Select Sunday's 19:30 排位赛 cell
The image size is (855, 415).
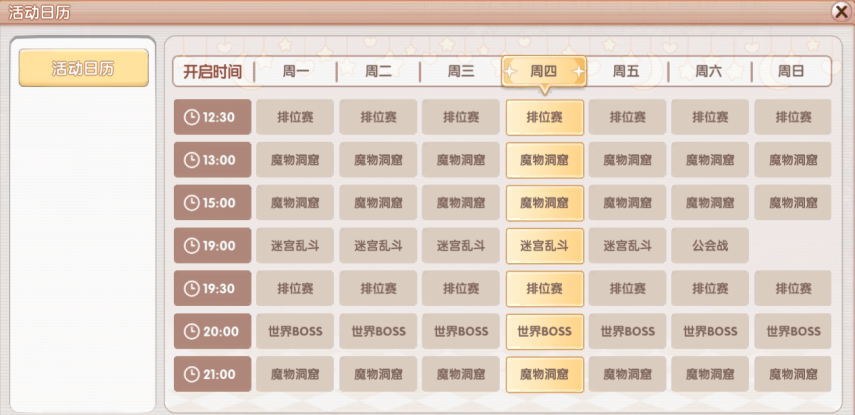793,288
